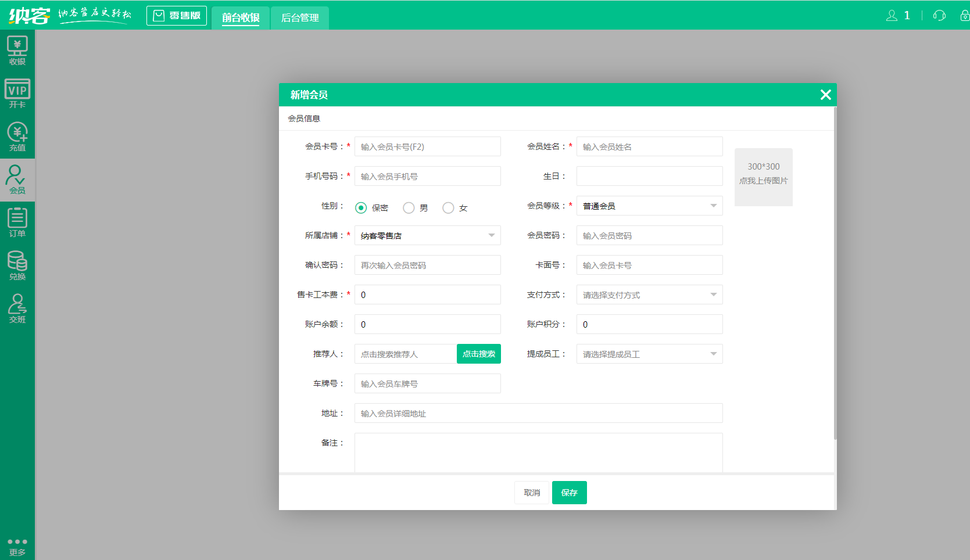Click the 充值 recharge icon

coord(17,137)
